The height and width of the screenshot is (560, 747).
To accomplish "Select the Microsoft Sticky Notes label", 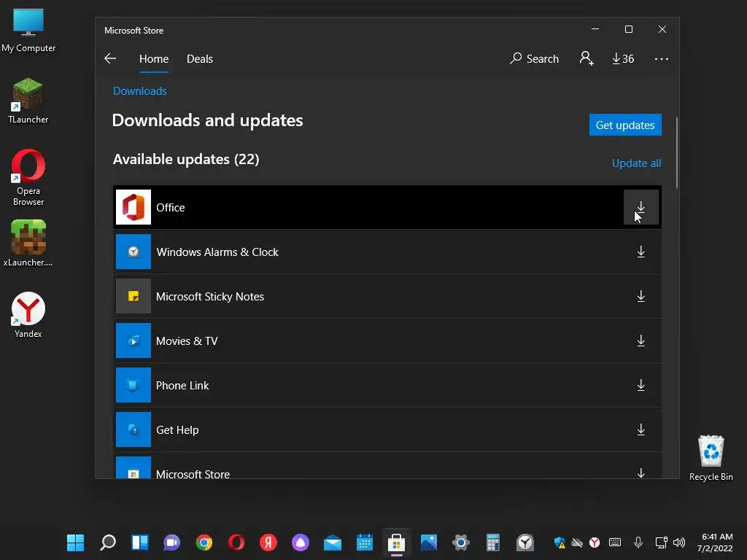I will pos(210,297).
